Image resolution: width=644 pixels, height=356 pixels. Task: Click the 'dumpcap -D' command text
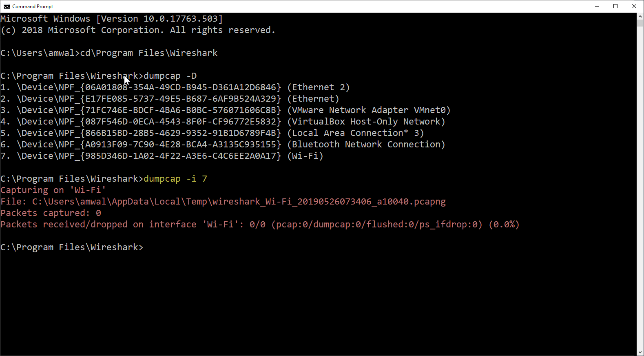coord(170,76)
